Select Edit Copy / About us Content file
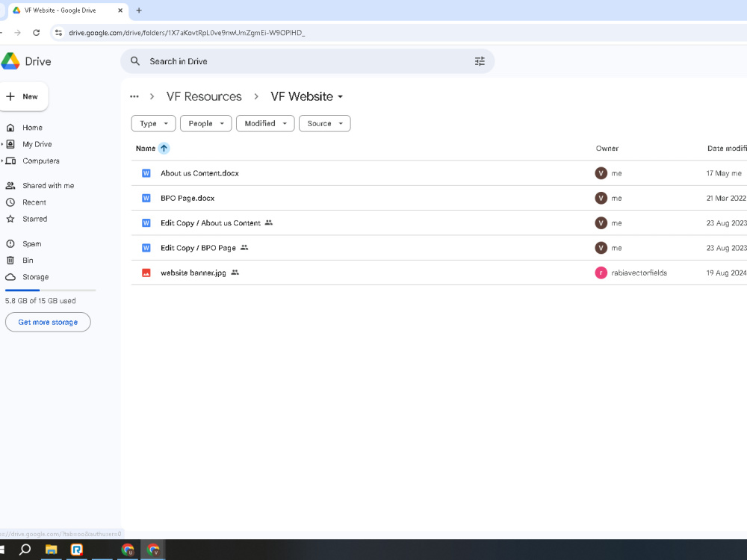Image resolution: width=747 pixels, height=560 pixels. [x=211, y=223]
